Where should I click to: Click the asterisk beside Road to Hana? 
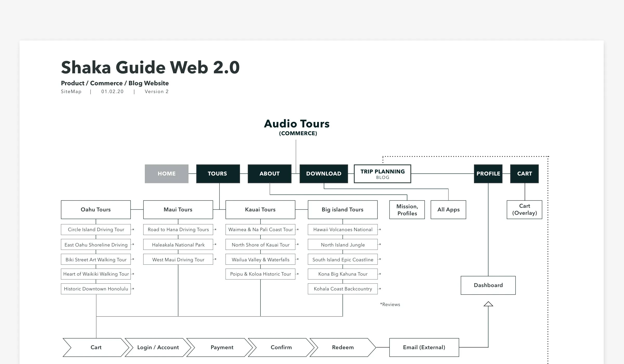tap(215, 230)
